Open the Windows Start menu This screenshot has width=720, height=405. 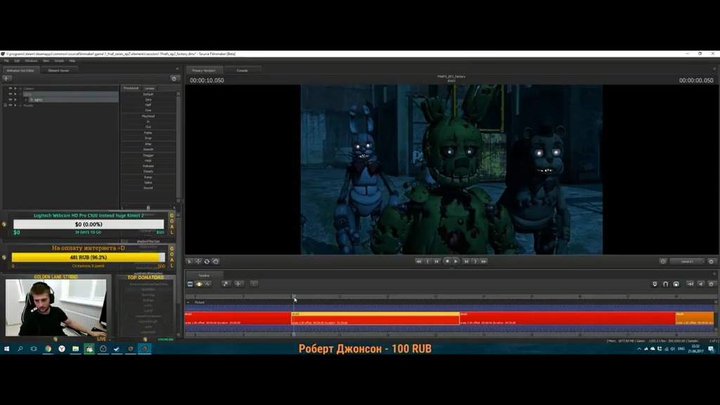point(6,349)
